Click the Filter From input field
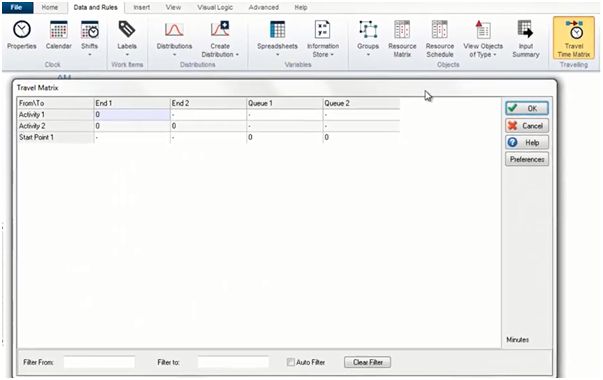The height and width of the screenshot is (380, 603). (99, 362)
